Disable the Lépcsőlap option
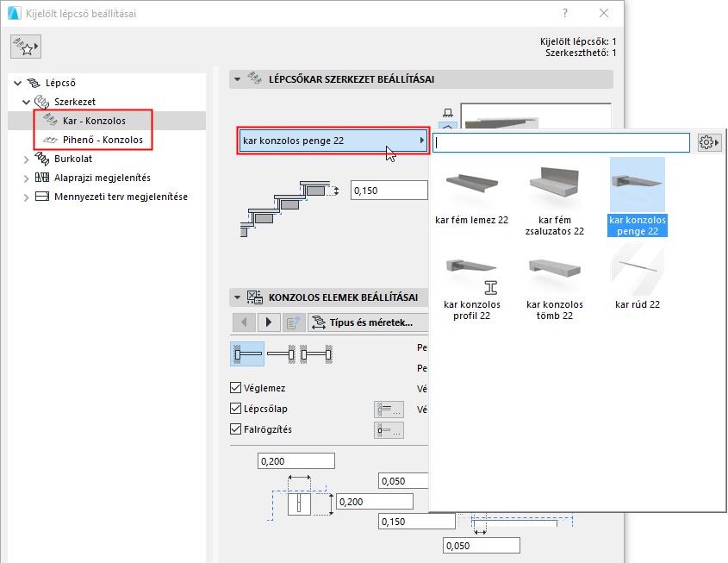The width and height of the screenshot is (728, 563). (x=234, y=409)
